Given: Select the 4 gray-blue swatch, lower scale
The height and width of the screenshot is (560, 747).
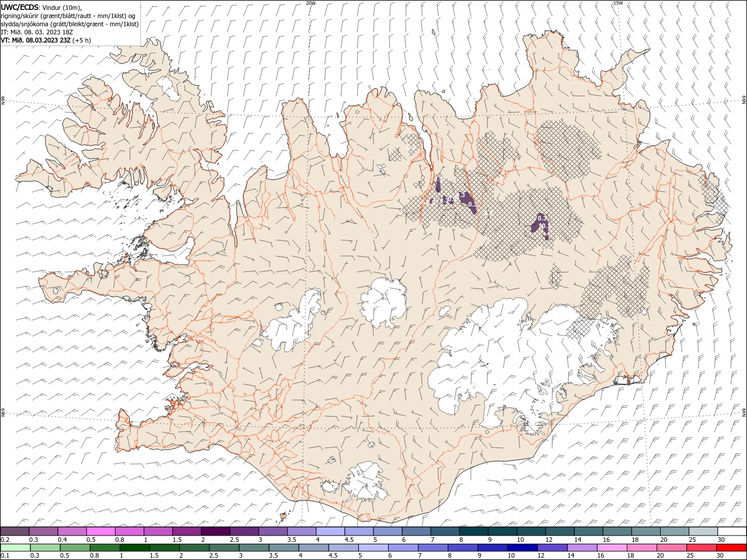Looking at the screenshot, I should [x=313, y=548].
